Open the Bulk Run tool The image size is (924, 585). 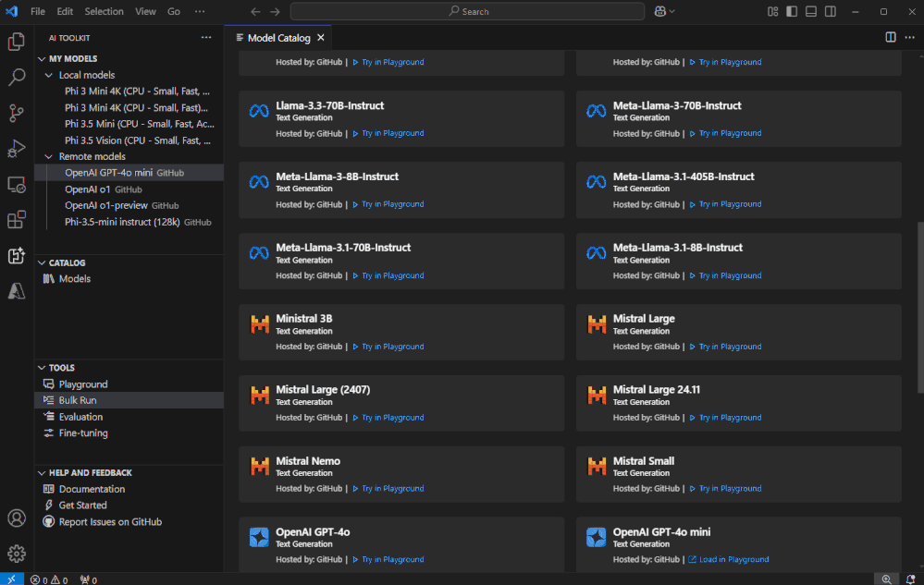point(129,400)
